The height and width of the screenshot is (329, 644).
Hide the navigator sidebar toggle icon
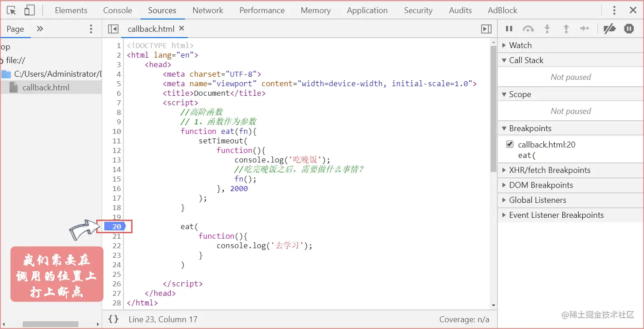tap(113, 29)
